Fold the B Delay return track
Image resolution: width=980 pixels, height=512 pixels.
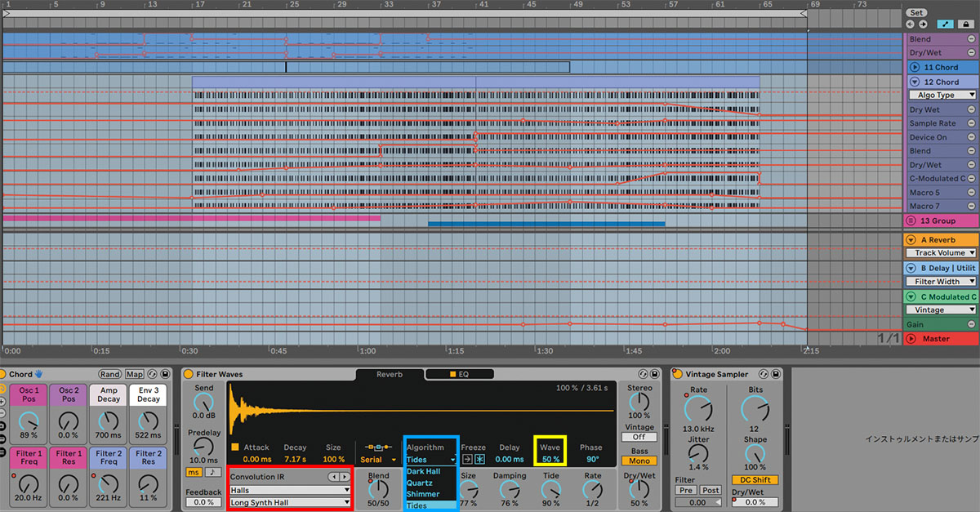pos(911,268)
